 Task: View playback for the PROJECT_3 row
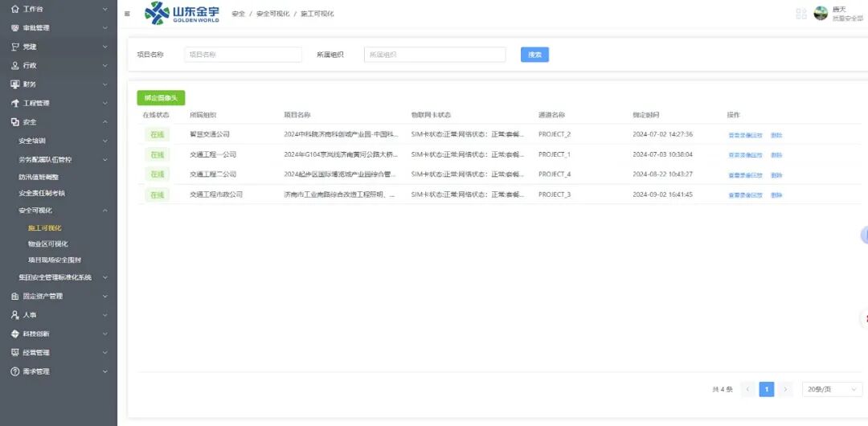(x=745, y=195)
